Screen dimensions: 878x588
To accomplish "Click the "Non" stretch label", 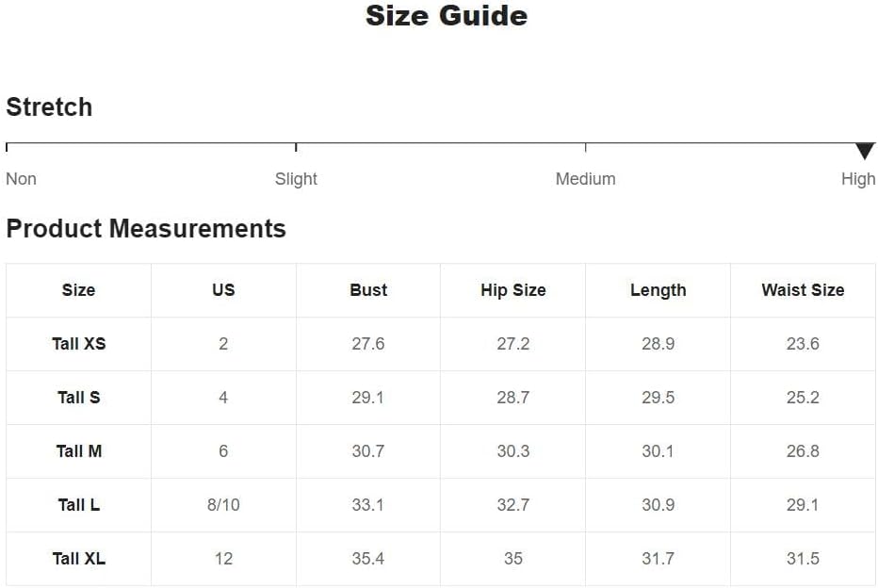I will click(21, 179).
